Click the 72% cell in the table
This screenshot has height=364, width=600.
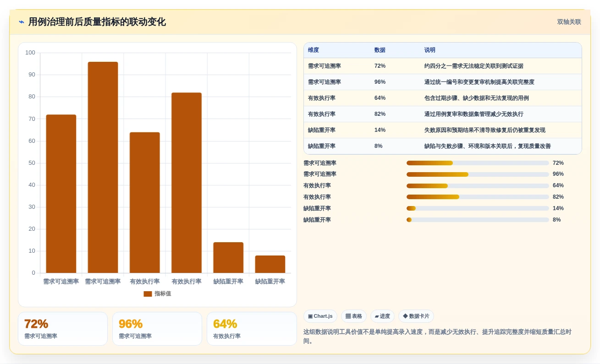[x=380, y=66]
